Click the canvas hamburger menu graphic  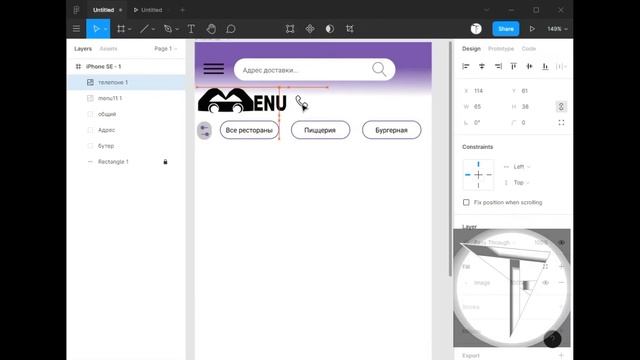coord(213,69)
